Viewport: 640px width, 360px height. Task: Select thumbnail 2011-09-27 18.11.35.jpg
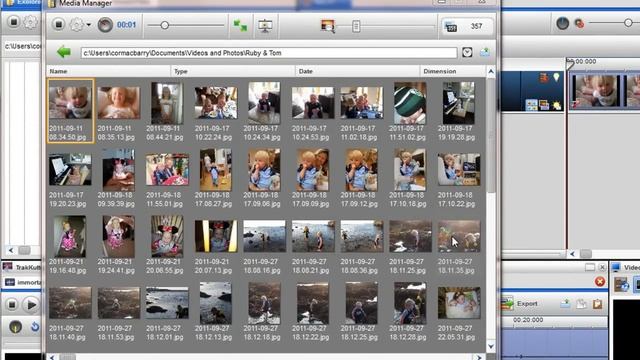pyautogui.click(x=459, y=237)
